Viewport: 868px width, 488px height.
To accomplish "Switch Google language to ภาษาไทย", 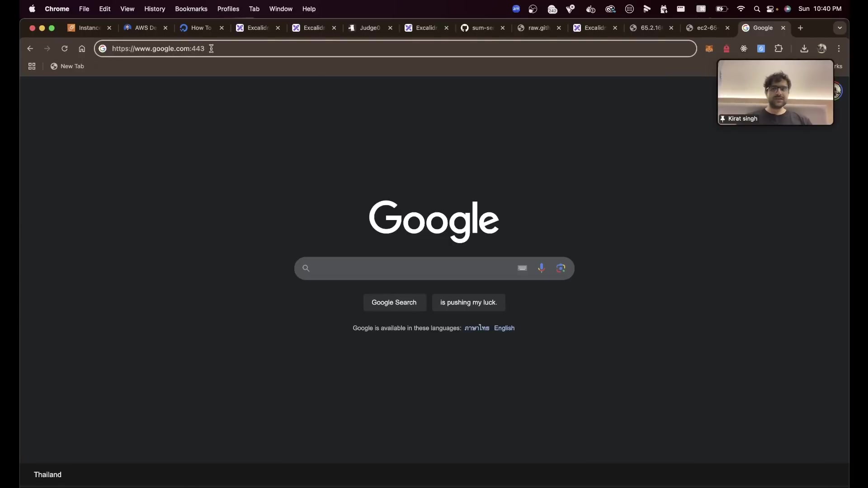I will click(477, 328).
